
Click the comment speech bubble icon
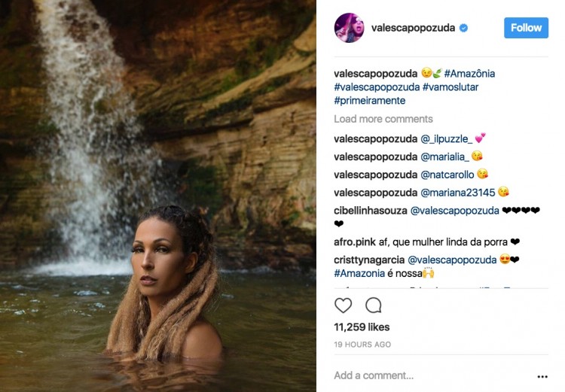click(373, 305)
